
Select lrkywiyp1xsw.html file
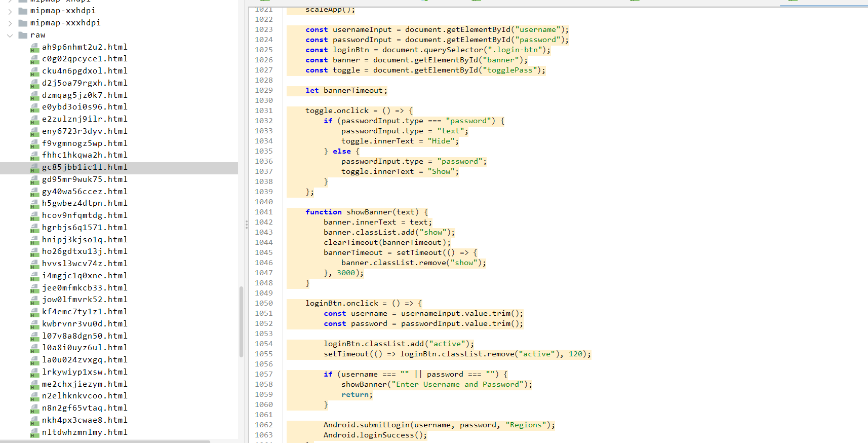(x=85, y=372)
